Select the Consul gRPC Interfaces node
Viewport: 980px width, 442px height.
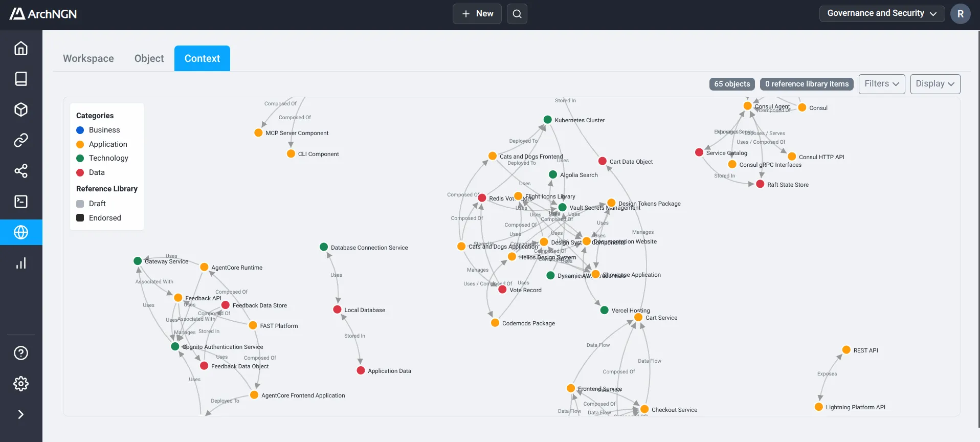[x=732, y=164]
